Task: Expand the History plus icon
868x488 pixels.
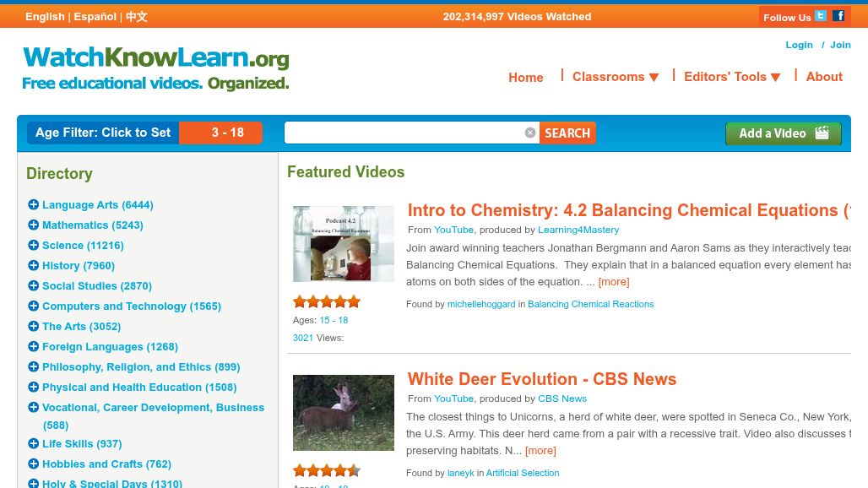Action: [33, 266]
